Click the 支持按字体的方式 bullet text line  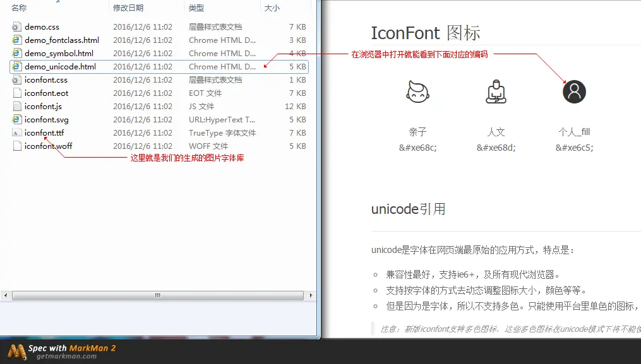(x=486, y=290)
